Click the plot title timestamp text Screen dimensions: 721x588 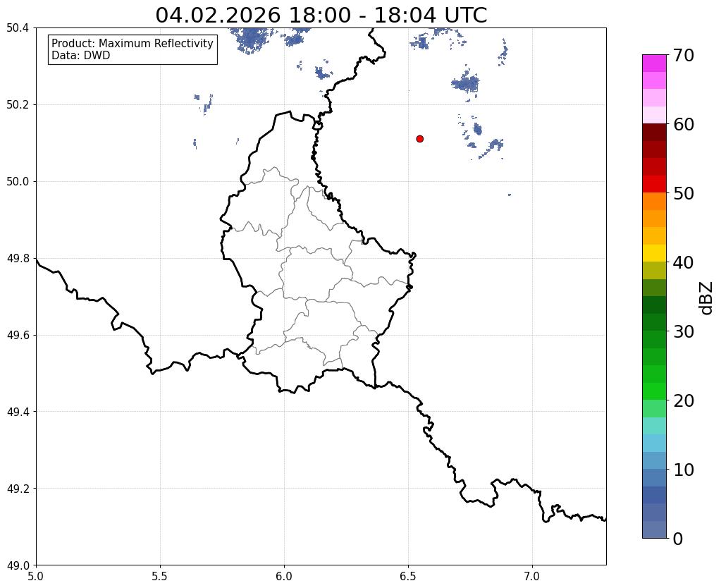click(x=321, y=16)
